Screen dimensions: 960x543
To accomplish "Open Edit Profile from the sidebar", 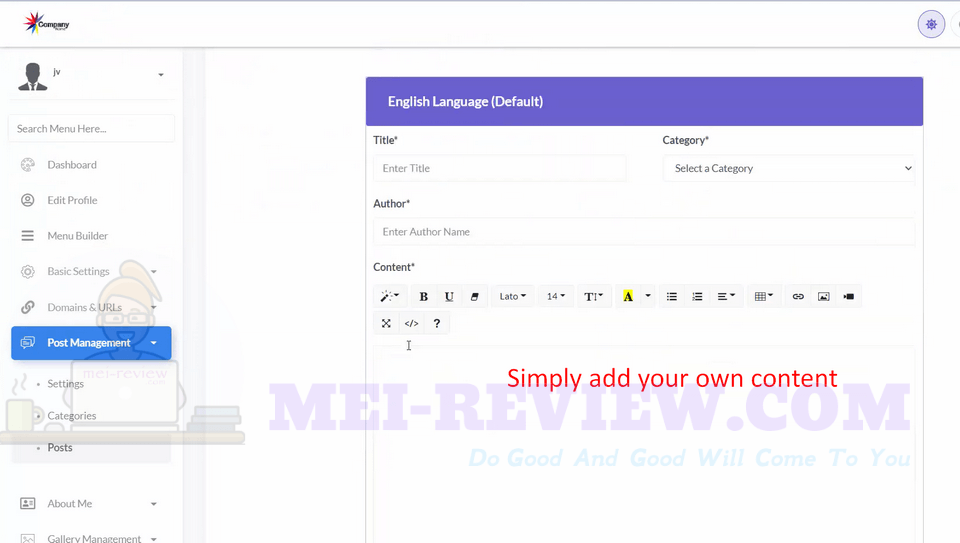I will pos(72,200).
